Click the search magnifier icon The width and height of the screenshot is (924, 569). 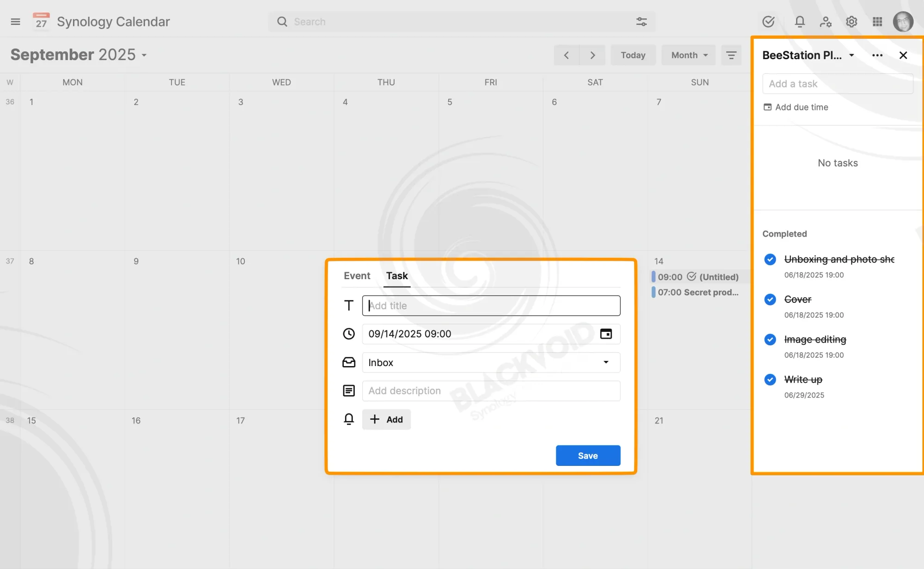(282, 22)
